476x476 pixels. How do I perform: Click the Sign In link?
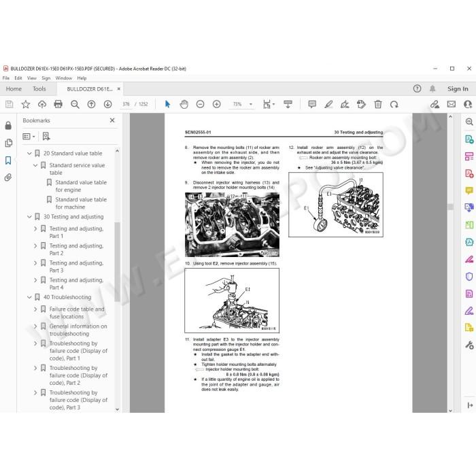pyautogui.click(x=458, y=88)
